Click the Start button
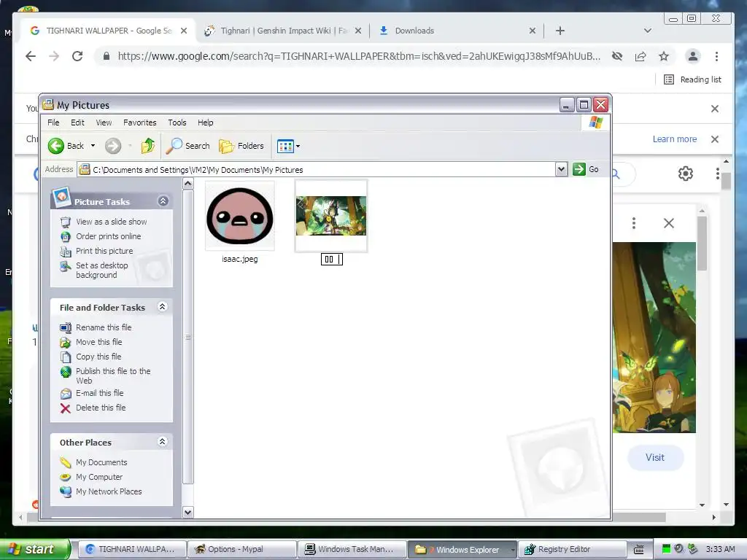This screenshot has height=560, width=747. tap(35, 549)
